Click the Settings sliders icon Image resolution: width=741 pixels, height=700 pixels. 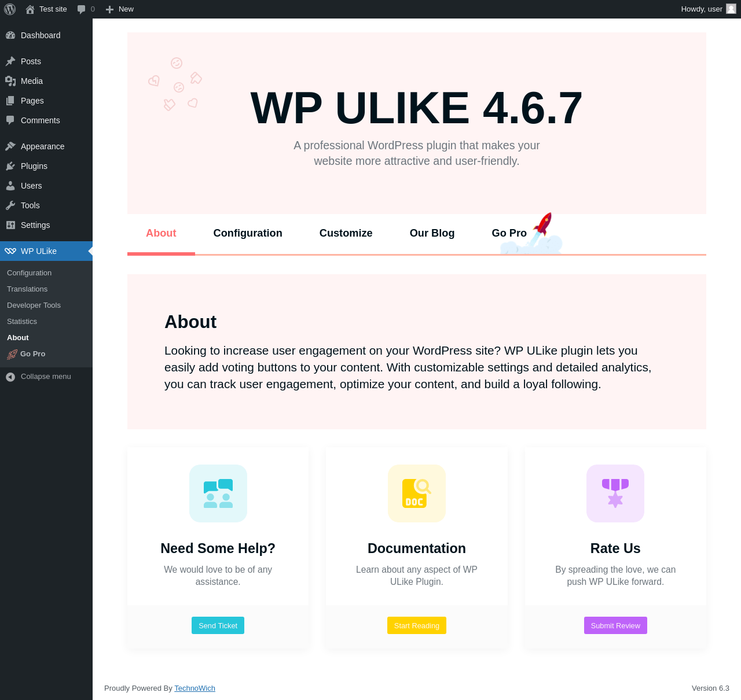pos(10,225)
